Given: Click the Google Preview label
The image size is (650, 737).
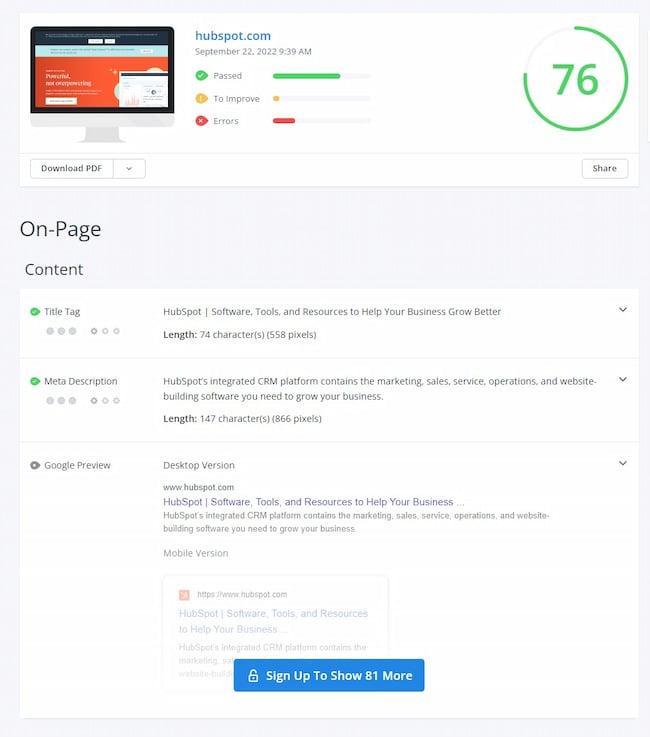Looking at the screenshot, I should pyautogui.click(x=77, y=465).
